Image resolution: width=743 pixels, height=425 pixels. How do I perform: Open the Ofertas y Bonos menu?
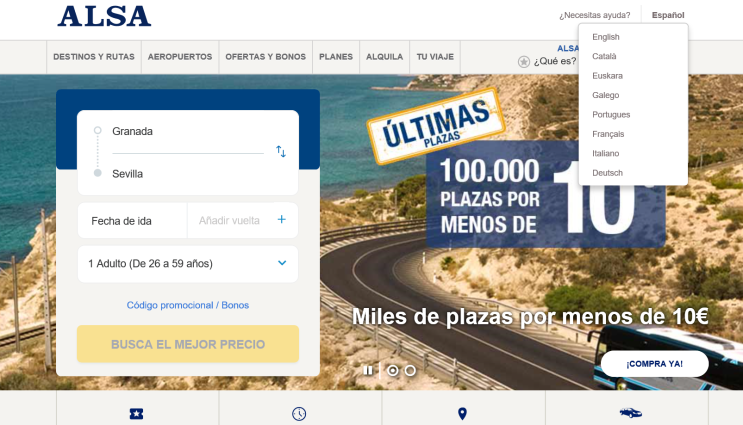pyautogui.click(x=265, y=57)
